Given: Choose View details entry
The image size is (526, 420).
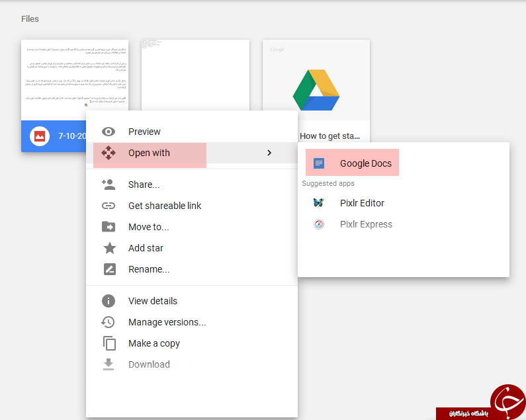Looking at the screenshot, I should pyautogui.click(x=192, y=301).
